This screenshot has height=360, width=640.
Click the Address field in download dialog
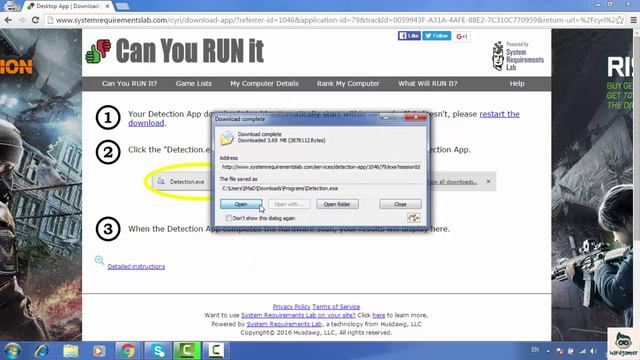321,167
